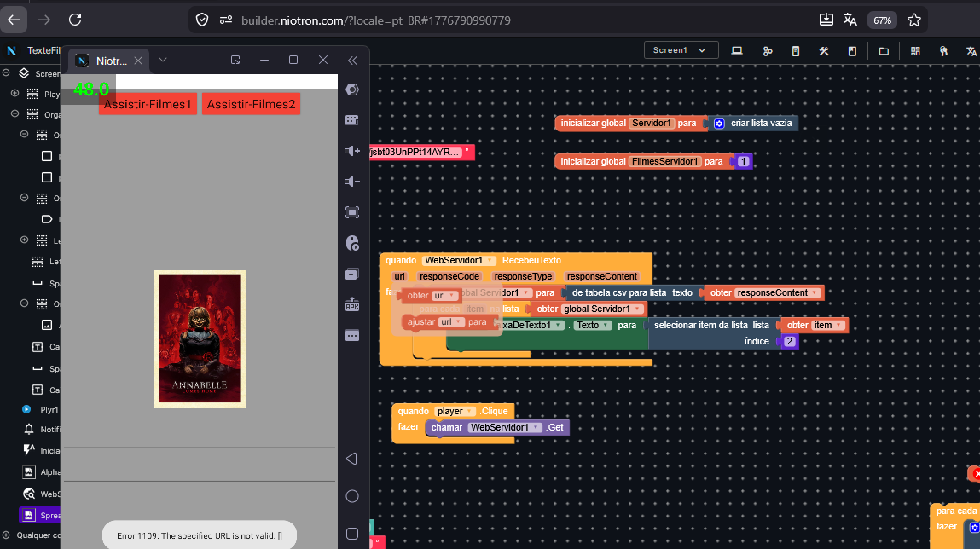Click the Niotron emulator tab
This screenshot has width=980, height=549.
point(108,61)
